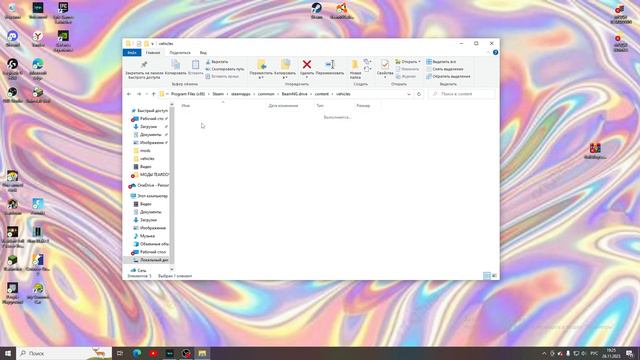640x360 pixels.
Task: Switch to the Поделиться tab
Action: pyautogui.click(x=180, y=53)
